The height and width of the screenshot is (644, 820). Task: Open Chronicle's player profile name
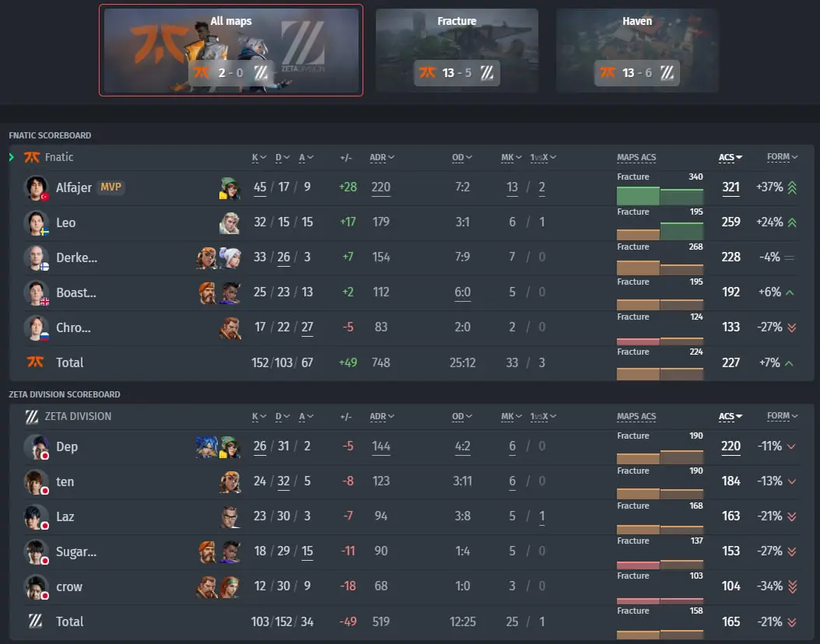73,327
